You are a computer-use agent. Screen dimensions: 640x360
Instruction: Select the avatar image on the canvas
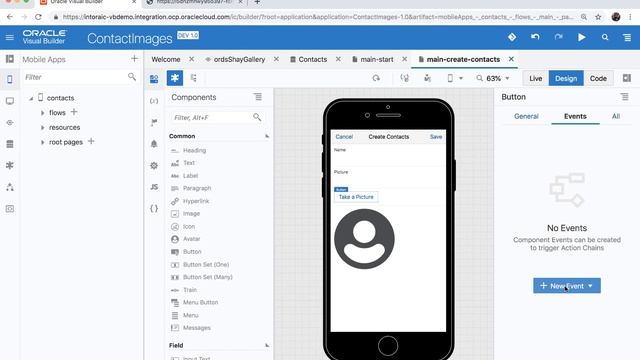364,239
